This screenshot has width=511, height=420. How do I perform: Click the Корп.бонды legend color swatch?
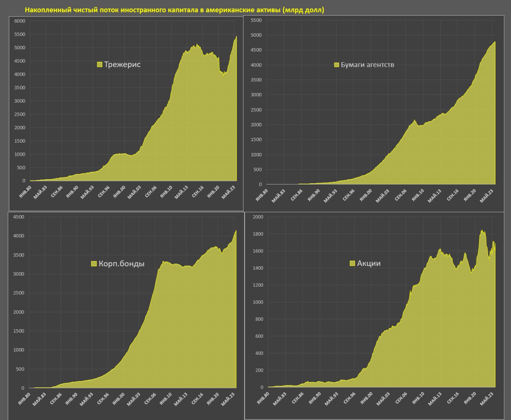pos(94,263)
